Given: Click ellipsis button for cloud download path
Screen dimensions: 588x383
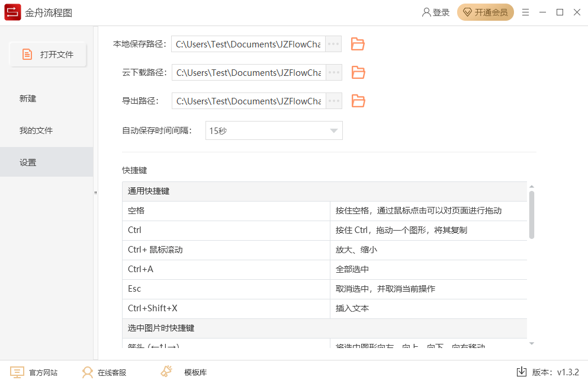Looking at the screenshot, I should pos(334,72).
